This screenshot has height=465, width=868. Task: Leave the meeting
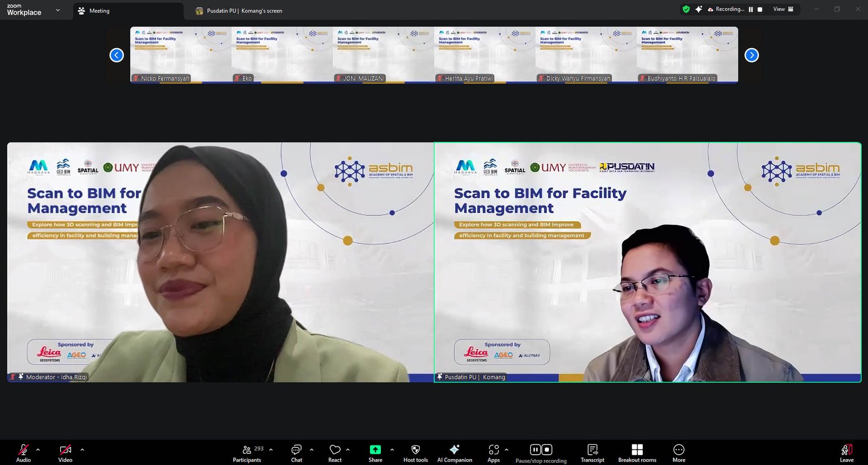click(846, 453)
